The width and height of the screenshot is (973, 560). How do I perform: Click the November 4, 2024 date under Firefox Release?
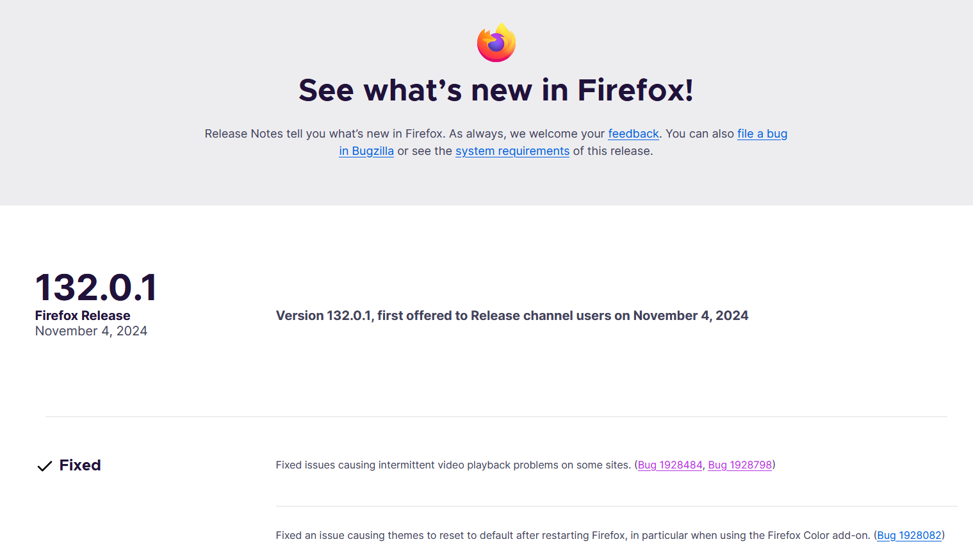pos(91,331)
